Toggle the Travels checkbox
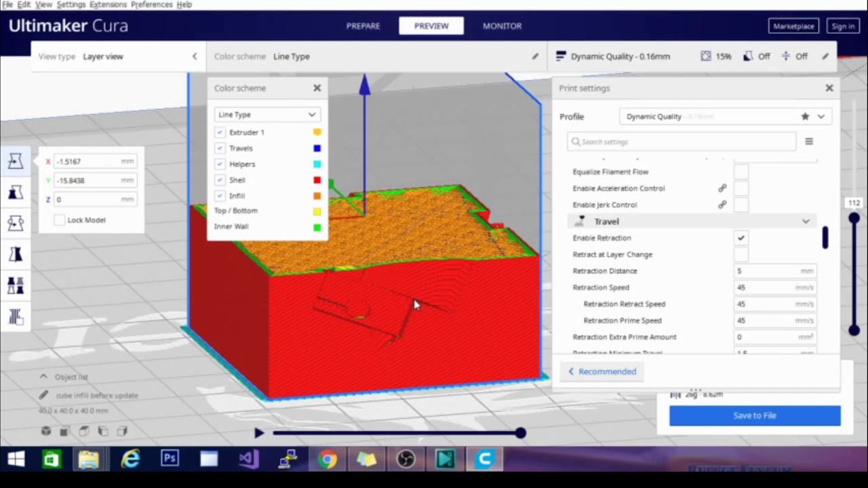Viewport: 868px width, 488px height. pos(220,148)
